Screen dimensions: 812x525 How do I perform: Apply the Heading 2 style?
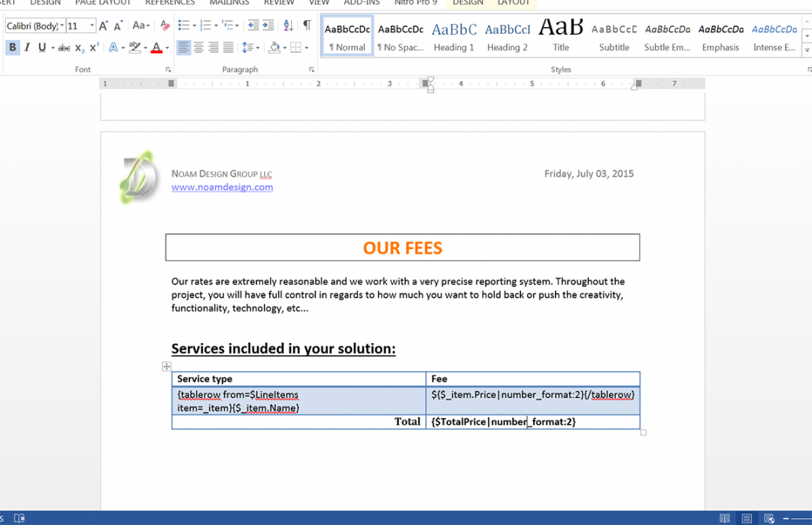pyautogui.click(x=507, y=36)
